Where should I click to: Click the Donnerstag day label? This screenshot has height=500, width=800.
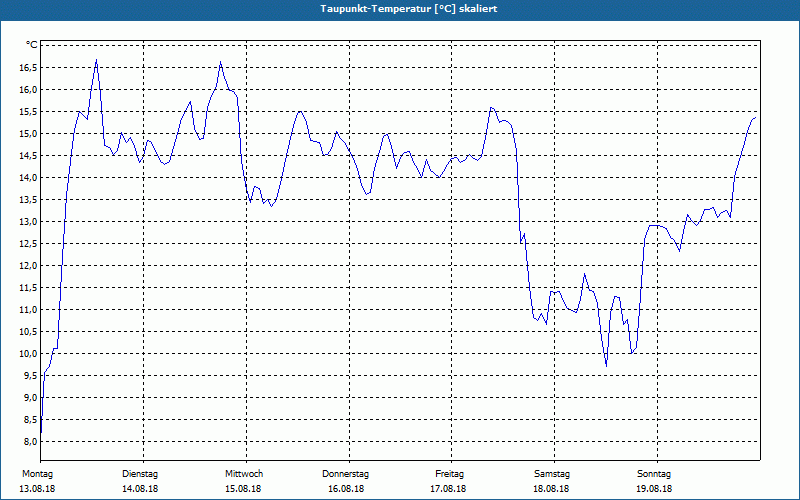[345, 474]
